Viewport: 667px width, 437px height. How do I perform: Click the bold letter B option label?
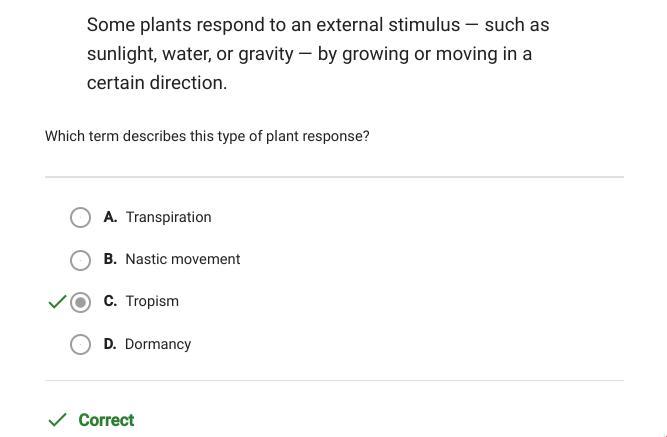pos(110,259)
